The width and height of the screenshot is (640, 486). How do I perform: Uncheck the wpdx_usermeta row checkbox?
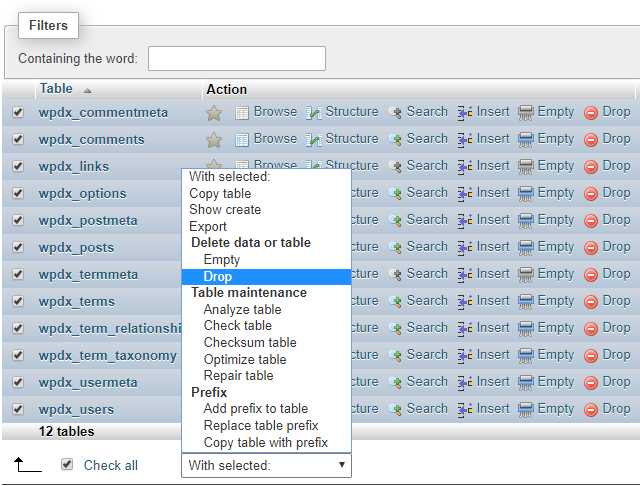[x=18, y=383]
